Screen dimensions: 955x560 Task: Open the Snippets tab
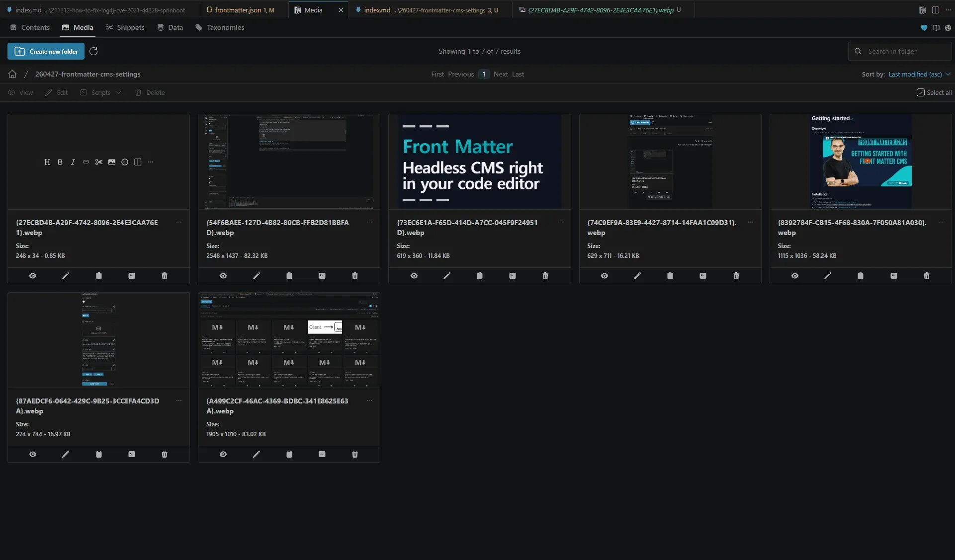coord(125,28)
